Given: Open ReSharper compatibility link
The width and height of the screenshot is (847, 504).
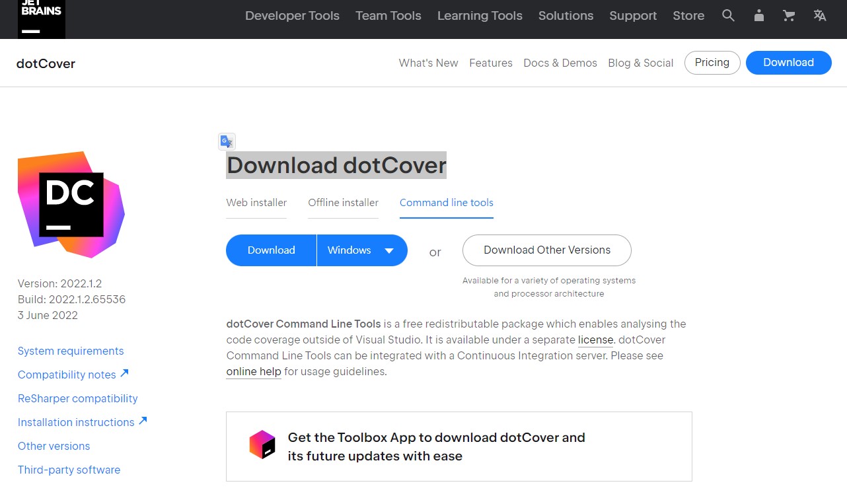Looking at the screenshot, I should pyautogui.click(x=78, y=399).
